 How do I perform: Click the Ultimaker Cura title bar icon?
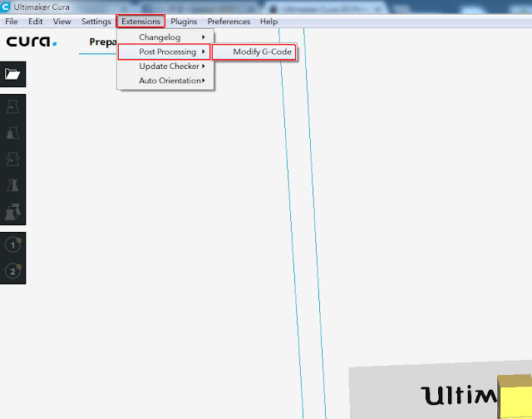click(5, 7)
